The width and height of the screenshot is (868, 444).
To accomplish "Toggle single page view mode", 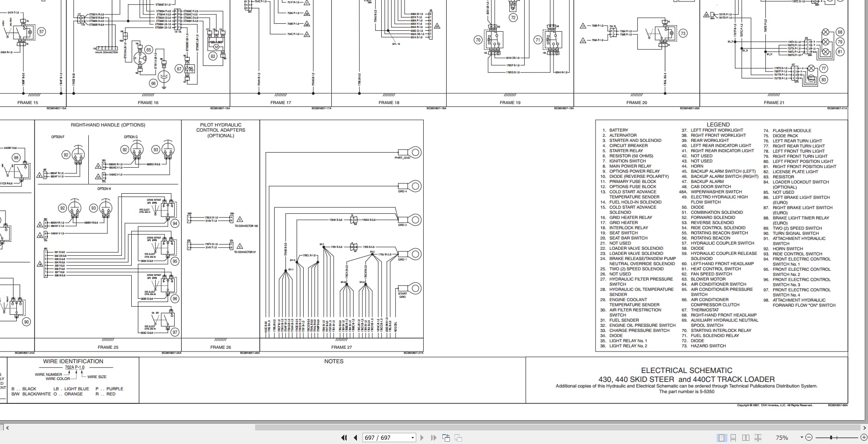I will pyautogui.click(x=721, y=437).
